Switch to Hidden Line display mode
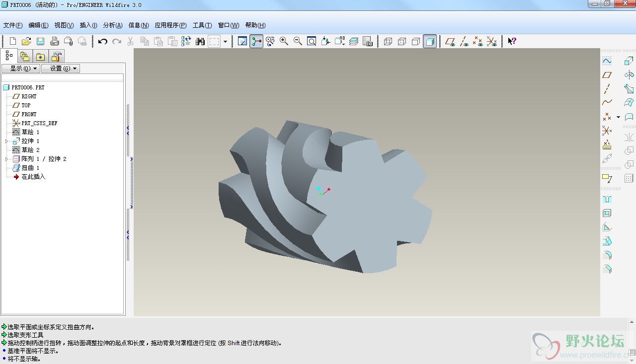 [x=402, y=41]
